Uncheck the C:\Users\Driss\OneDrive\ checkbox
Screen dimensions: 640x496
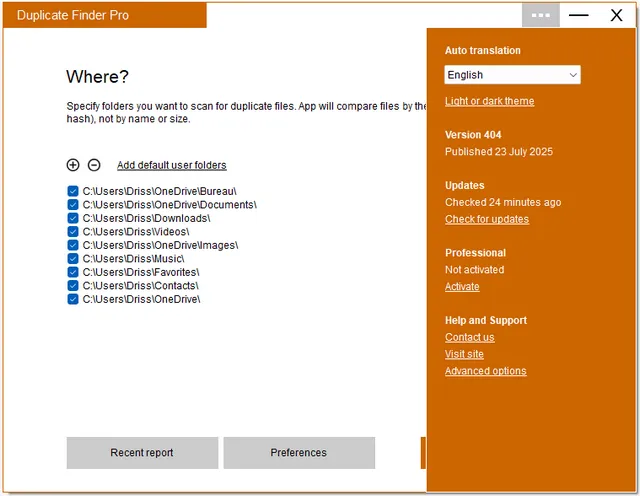point(73,299)
